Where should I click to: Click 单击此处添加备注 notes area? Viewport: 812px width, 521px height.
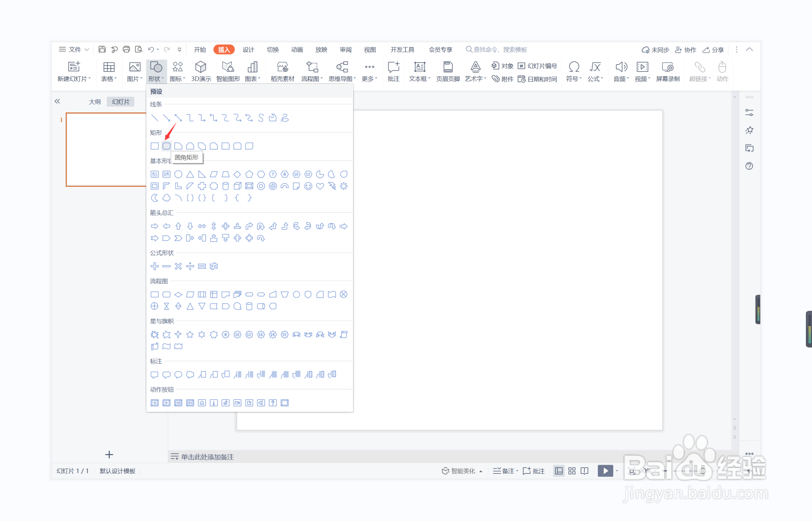click(207, 457)
